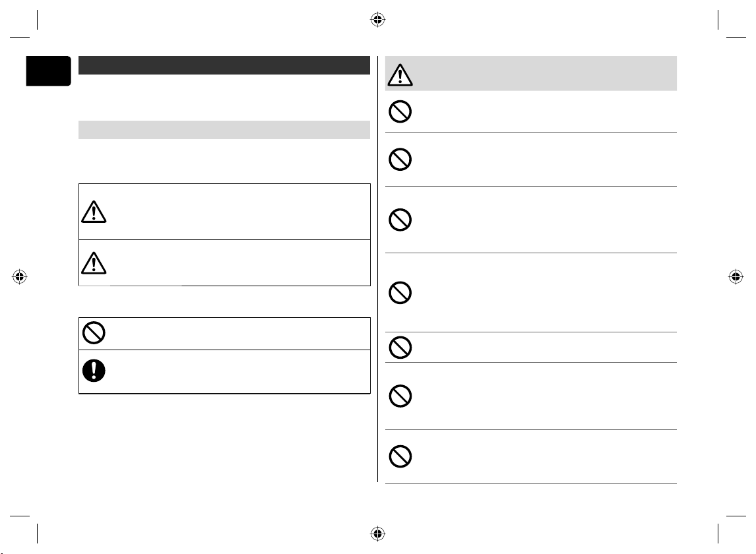Click the fourth prohibition icon in the right column

tap(400, 293)
